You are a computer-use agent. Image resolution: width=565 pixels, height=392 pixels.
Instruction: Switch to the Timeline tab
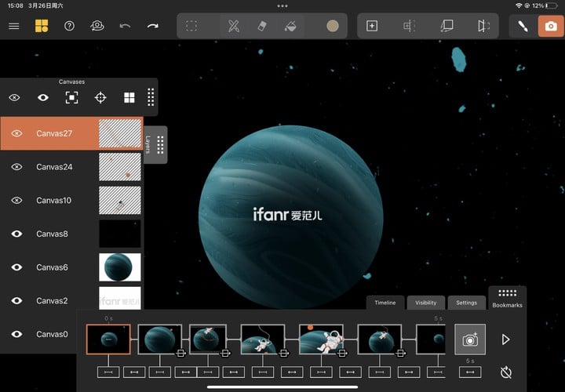click(x=385, y=303)
